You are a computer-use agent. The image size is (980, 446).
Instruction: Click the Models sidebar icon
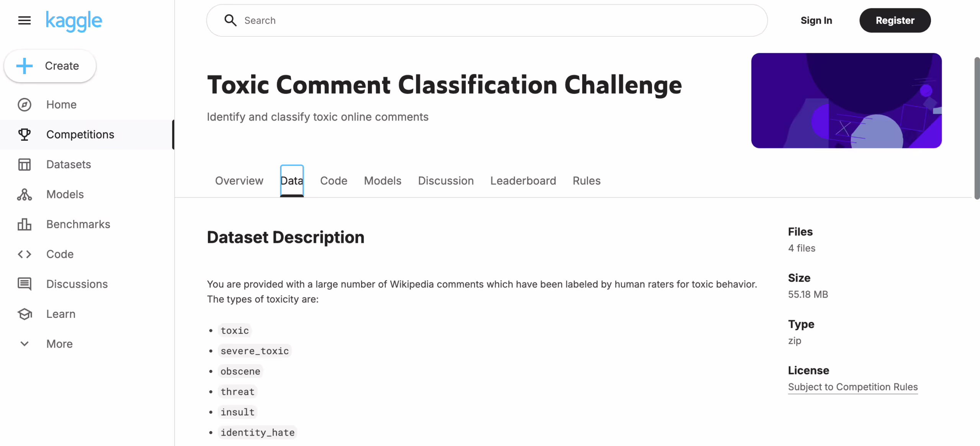(x=24, y=194)
